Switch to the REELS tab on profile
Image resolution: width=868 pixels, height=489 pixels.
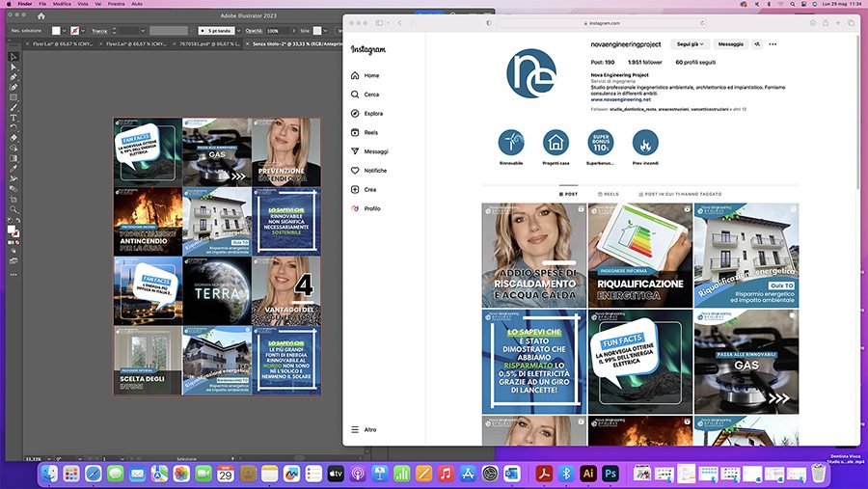tap(609, 194)
